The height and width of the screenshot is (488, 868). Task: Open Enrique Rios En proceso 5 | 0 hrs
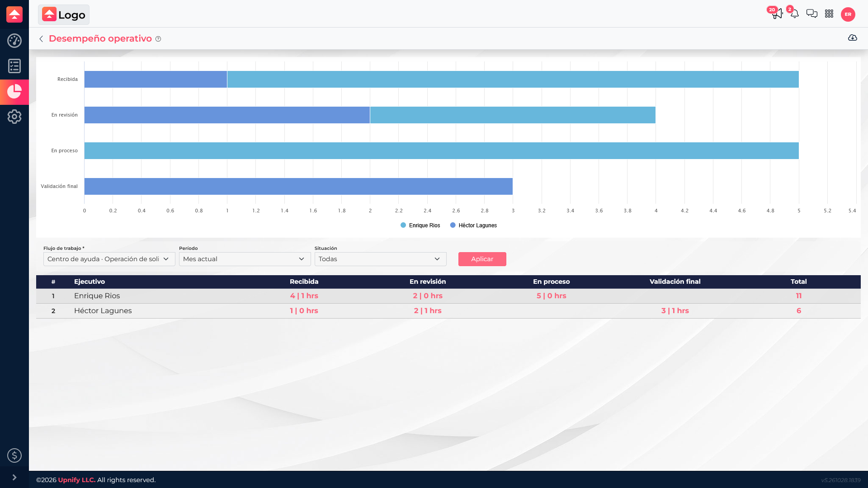552,296
